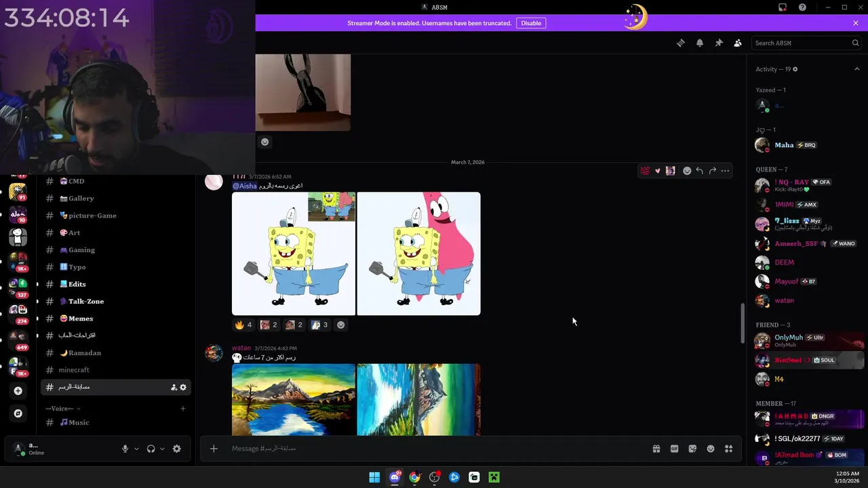868x488 pixels.
Task: Collapse the Activity section chevron
Action: 856,69
